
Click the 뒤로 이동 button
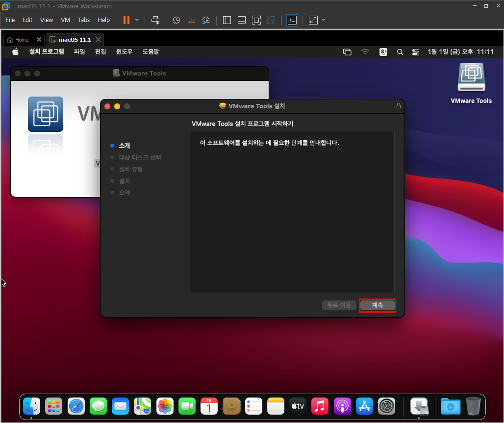pyautogui.click(x=339, y=305)
